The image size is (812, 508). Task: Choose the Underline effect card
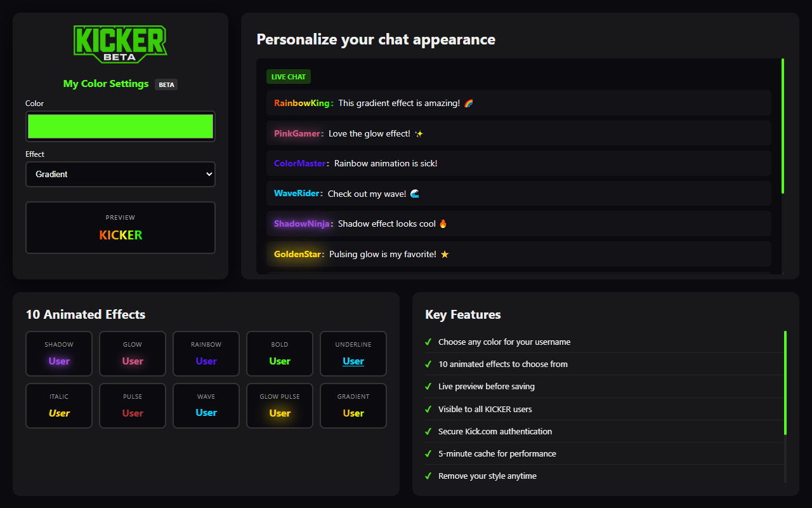point(353,354)
